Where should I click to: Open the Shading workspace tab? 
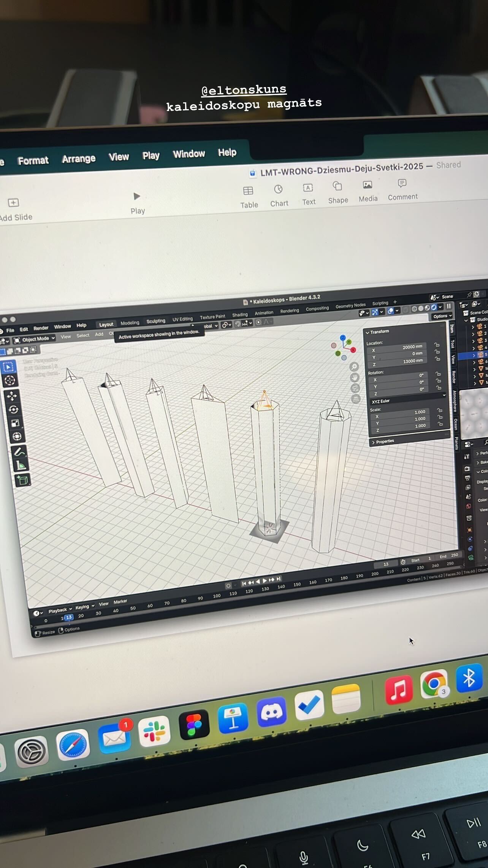[240, 315]
